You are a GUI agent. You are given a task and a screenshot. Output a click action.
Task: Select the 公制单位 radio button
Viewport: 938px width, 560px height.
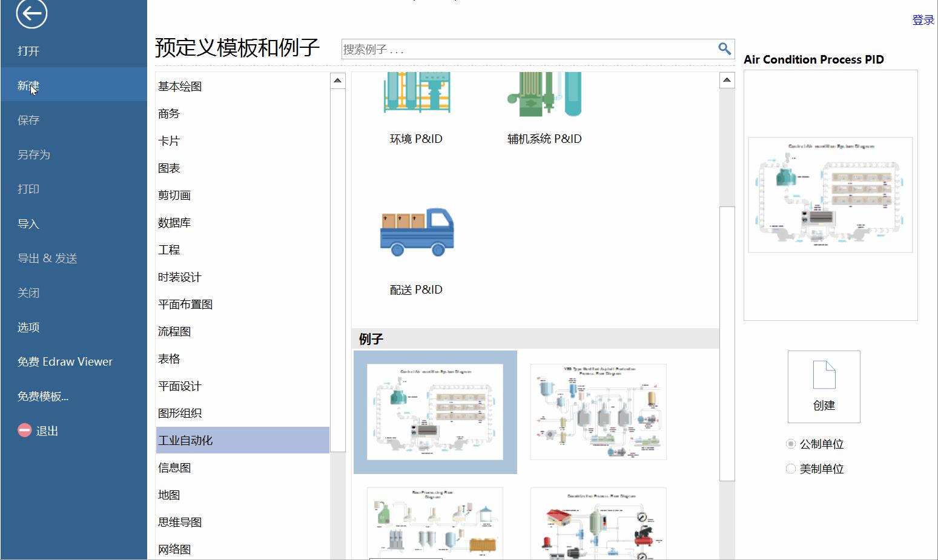tap(791, 443)
